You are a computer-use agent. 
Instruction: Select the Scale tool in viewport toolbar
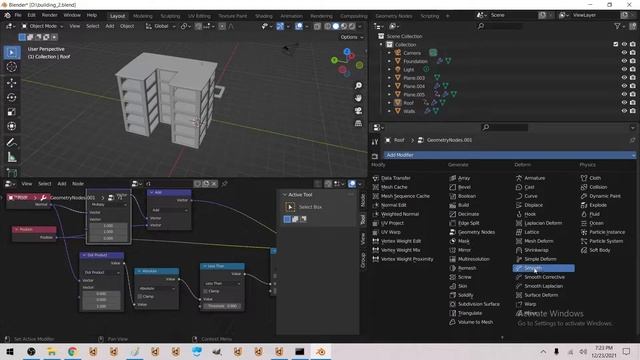click(11, 112)
